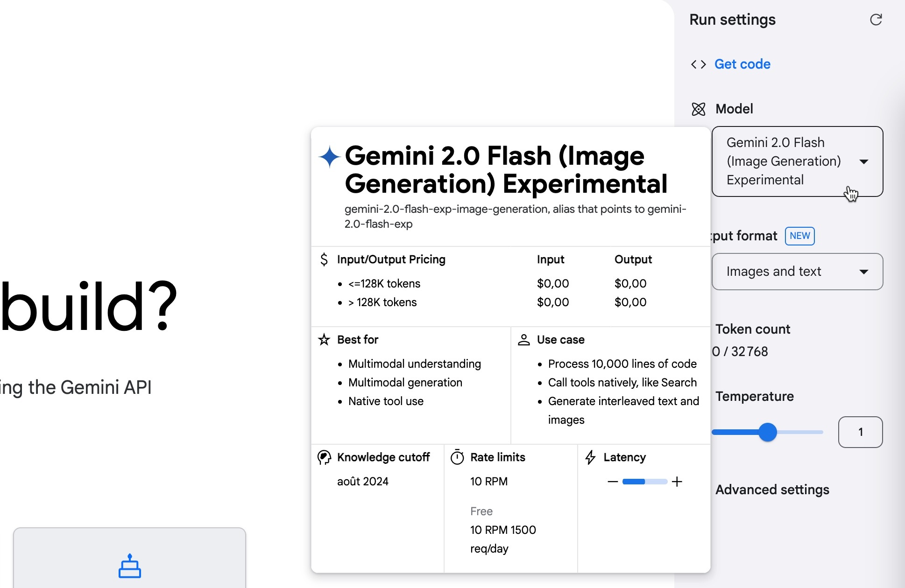Click the 'août 2024' knowledge cutoff value
Viewport: 905px width, 588px height.
pos(362,482)
